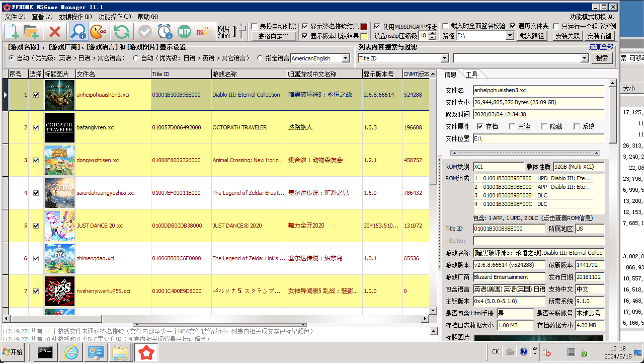This screenshot has height=363, width=644.
Task: Click the tray help question mark icon
Action: (523, 351)
